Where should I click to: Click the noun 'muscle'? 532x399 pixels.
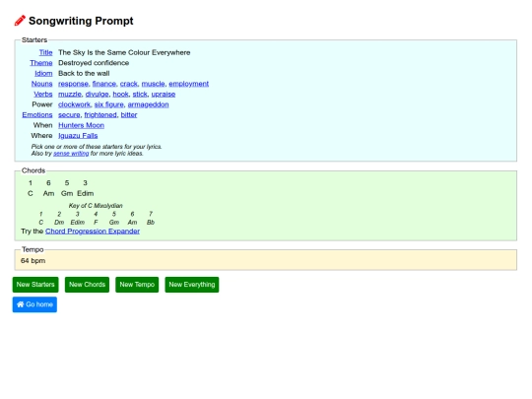153,84
